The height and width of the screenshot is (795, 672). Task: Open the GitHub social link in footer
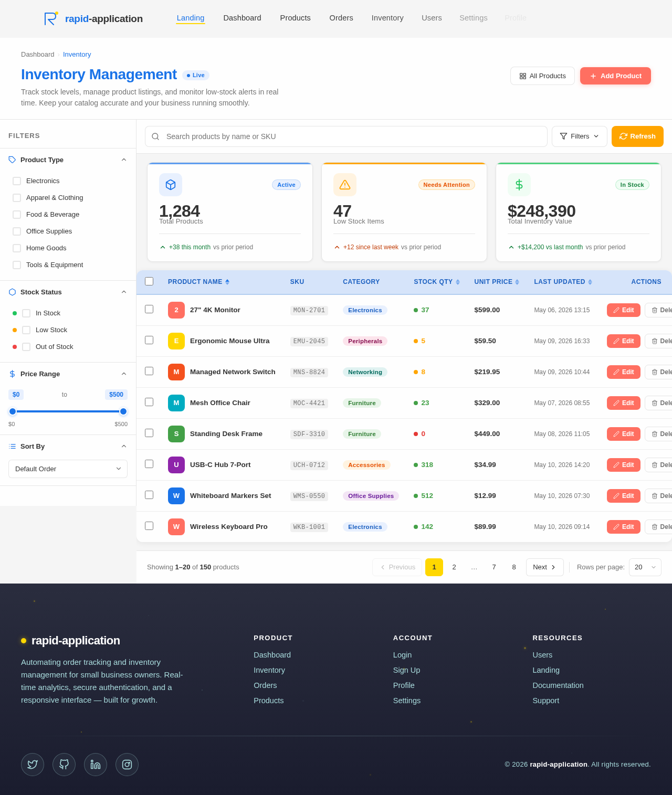[x=64, y=765]
